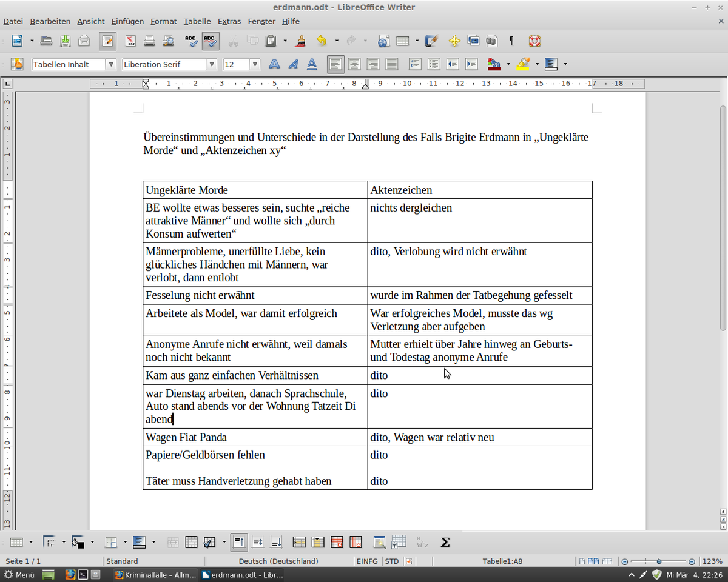Open the Navigator star icon
Image resolution: width=728 pixels, height=582 pixels.
454,41
